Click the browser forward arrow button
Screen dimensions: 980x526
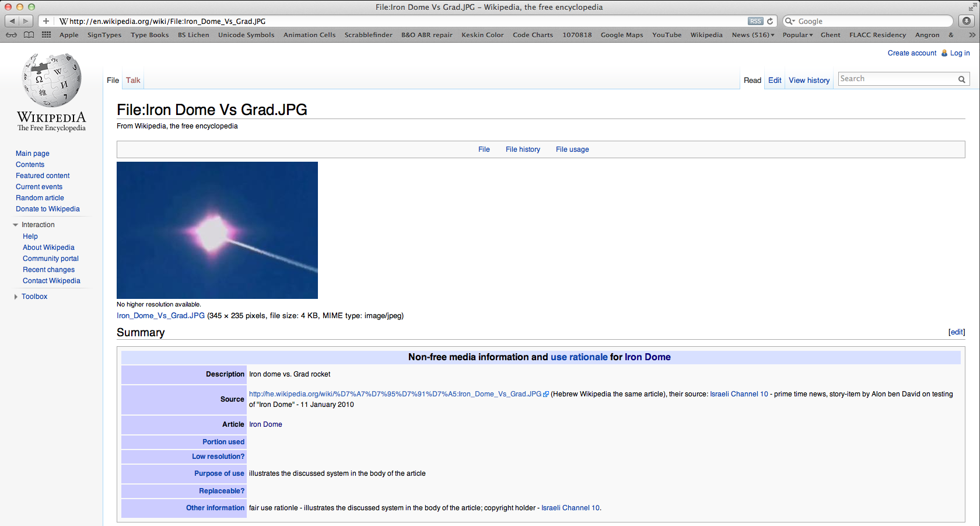(26, 21)
